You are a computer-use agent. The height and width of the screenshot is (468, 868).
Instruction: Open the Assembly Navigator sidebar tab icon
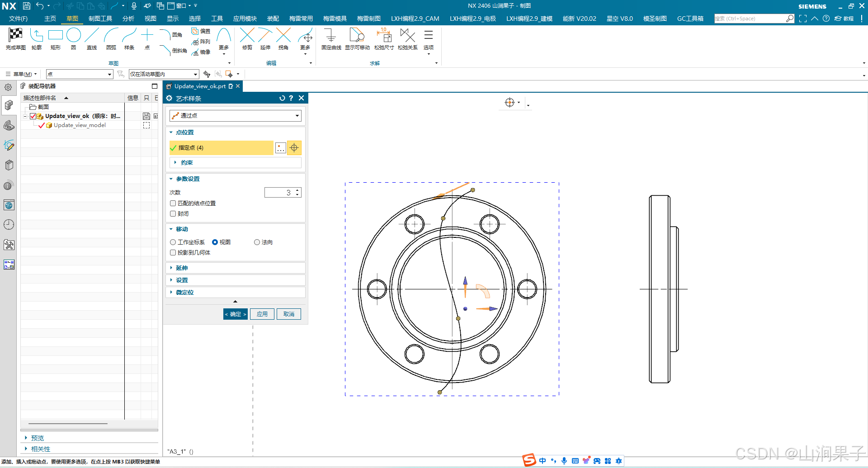pos(9,105)
